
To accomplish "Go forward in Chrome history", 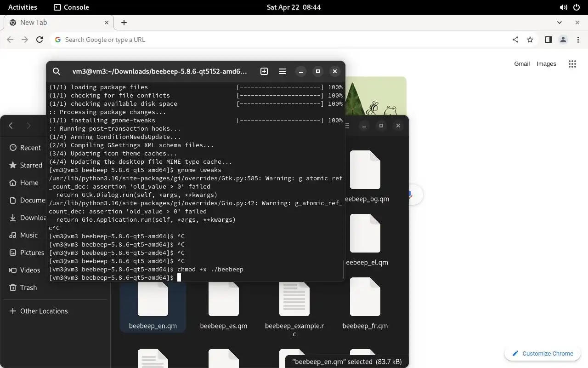I will 25,40.
